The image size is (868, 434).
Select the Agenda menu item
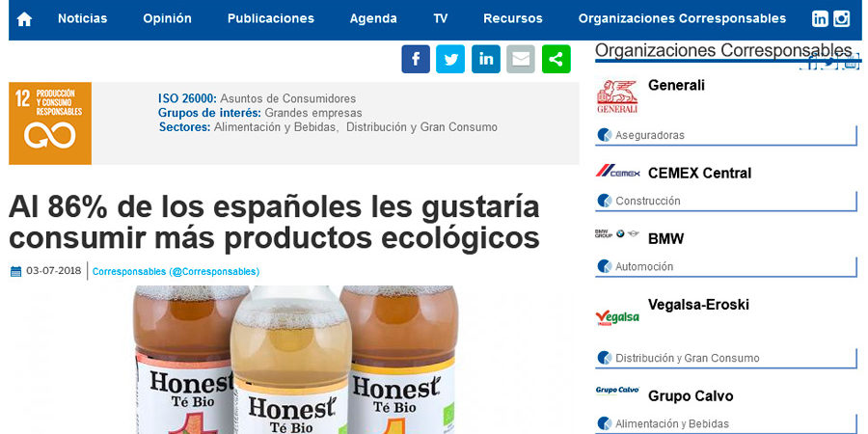coord(373,19)
